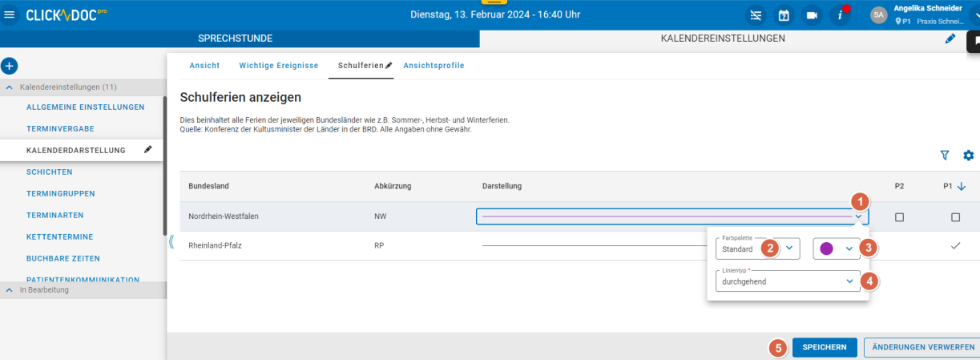The height and width of the screenshot is (360, 980).
Task: Switch to the Ansichtsprofile tab
Action: pyautogui.click(x=434, y=66)
